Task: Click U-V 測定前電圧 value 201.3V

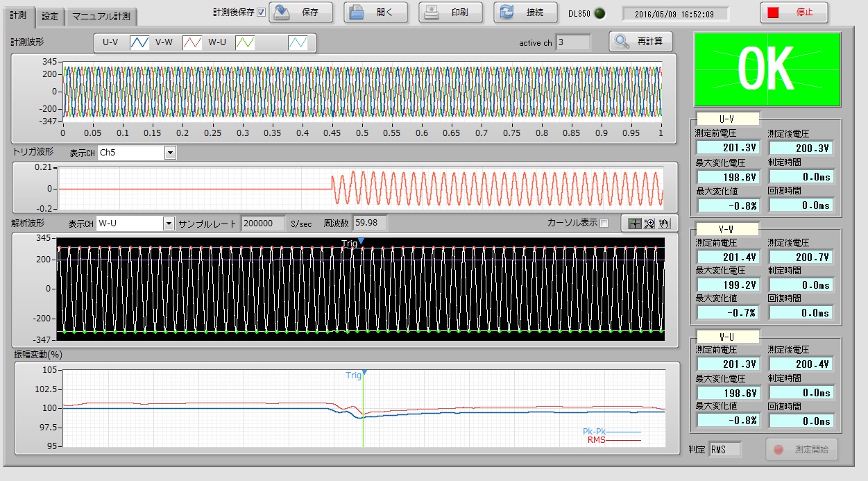Action: (x=729, y=148)
